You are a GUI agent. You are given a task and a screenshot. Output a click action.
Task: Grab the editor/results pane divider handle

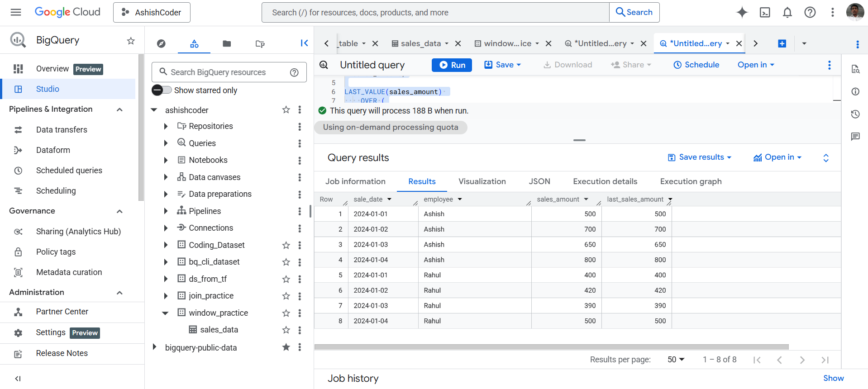pyautogui.click(x=579, y=140)
